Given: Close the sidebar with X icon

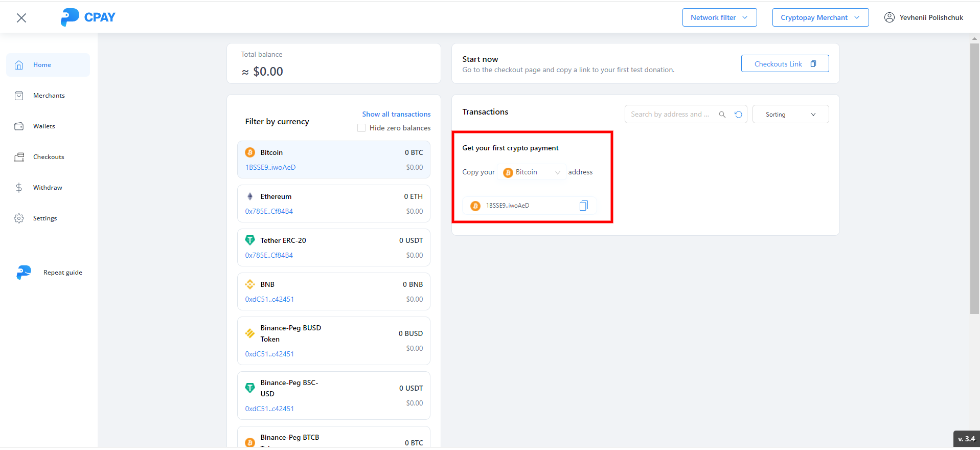Looking at the screenshot, I should click(21, 18).
